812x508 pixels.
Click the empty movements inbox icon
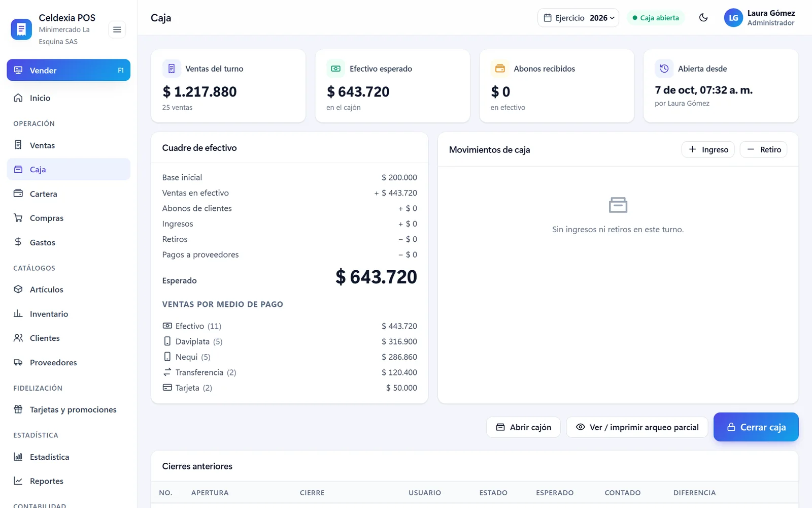(x=618, y=205)
